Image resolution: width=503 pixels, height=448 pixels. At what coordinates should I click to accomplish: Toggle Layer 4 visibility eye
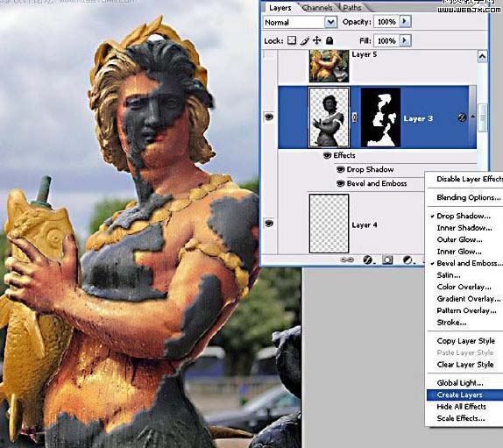click(269, 223)
